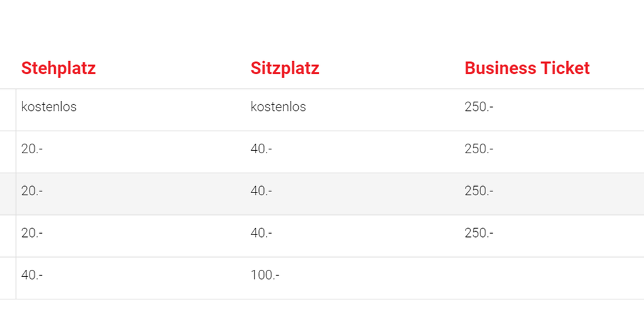644x322 pixels.
Task: Select Business Ticket 250.- in grey highlighted row
Action: coord(478,191)
